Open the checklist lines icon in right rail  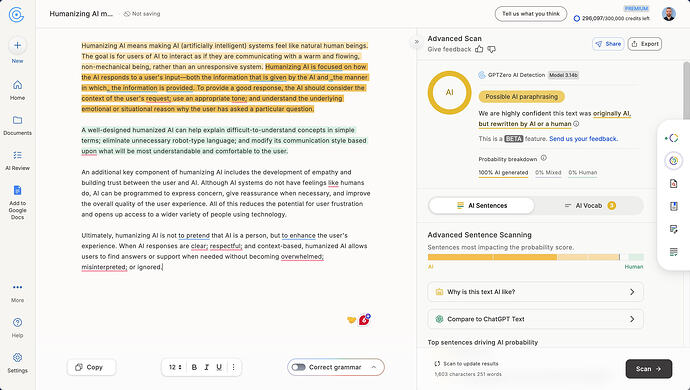click(x=673, y=252)
